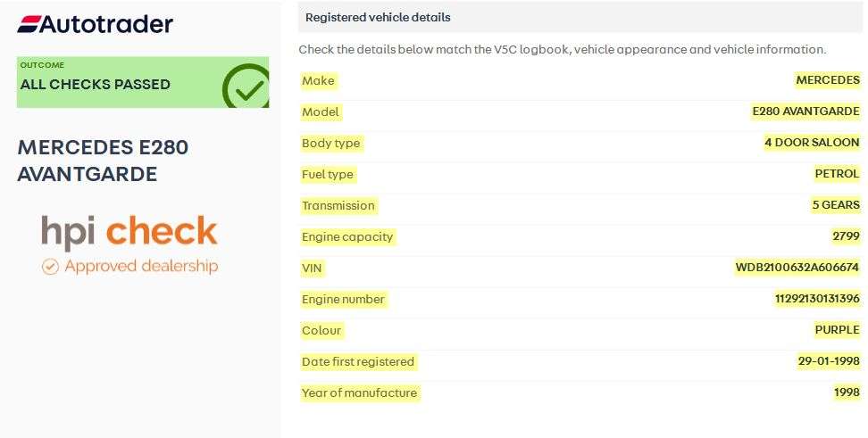The width and height of the screenshot is (868, 438).
Task: Click the Year of manufacture label
Action: click(359, 393)
